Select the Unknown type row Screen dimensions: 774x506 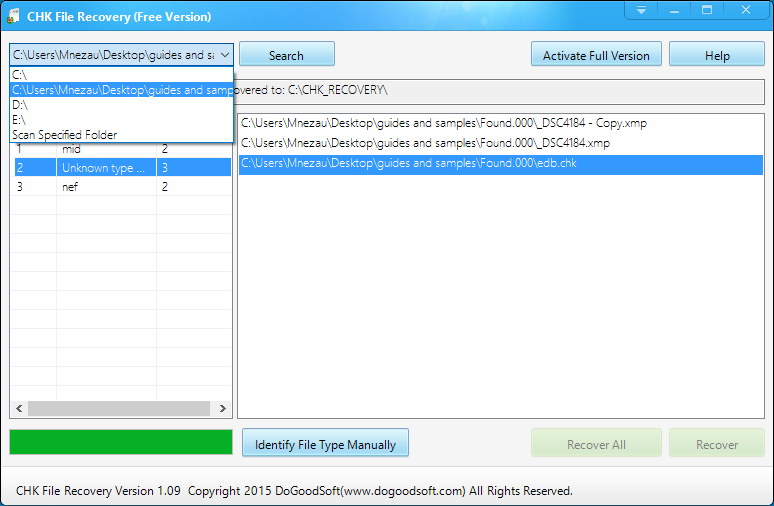[x=121, y=167]
